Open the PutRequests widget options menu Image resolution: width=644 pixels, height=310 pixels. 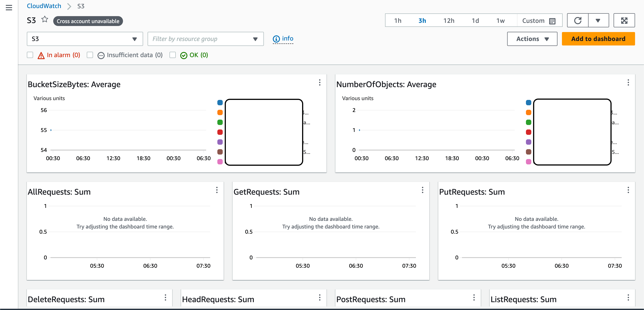(x=628, y=190)
